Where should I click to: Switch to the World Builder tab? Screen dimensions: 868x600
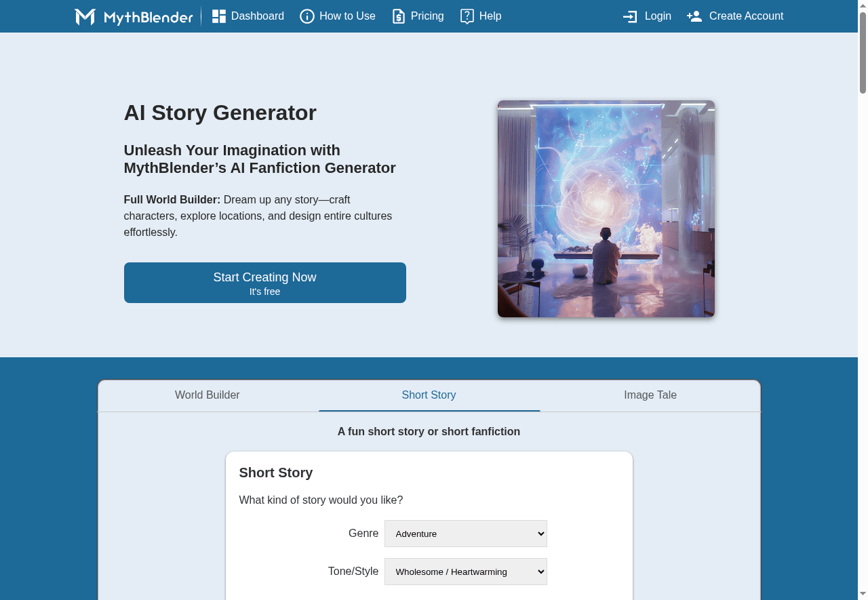pos(208,395)
